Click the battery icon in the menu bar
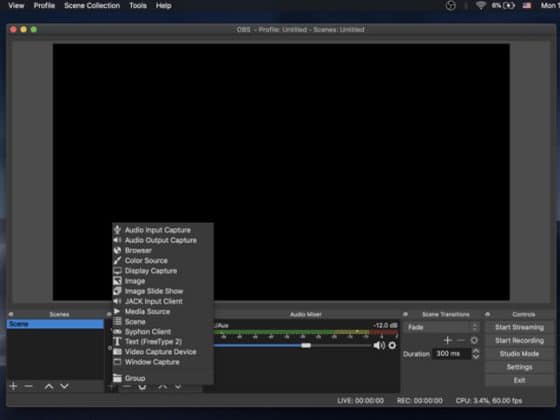Screen dimensions: 560x420 coord(509,5)
